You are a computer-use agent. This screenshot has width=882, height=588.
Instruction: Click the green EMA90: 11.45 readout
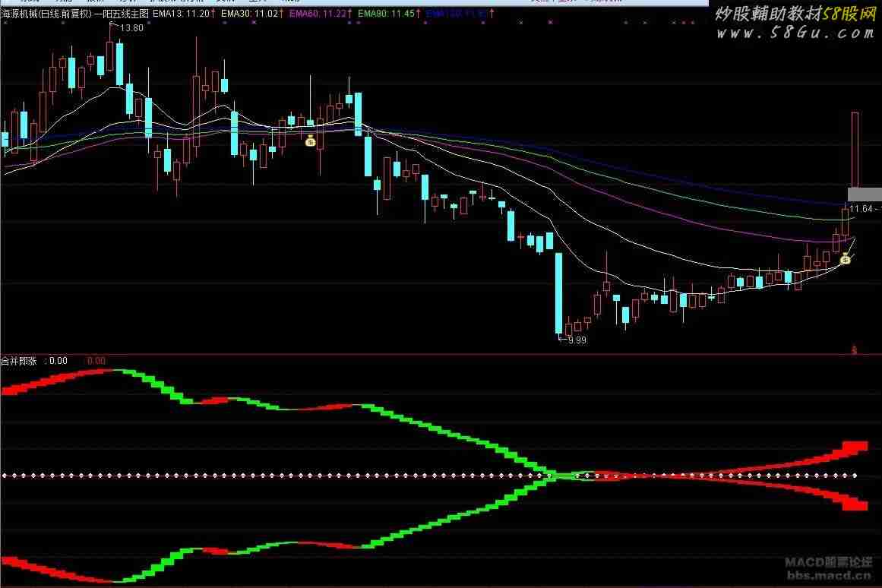[x=387, y=14]
